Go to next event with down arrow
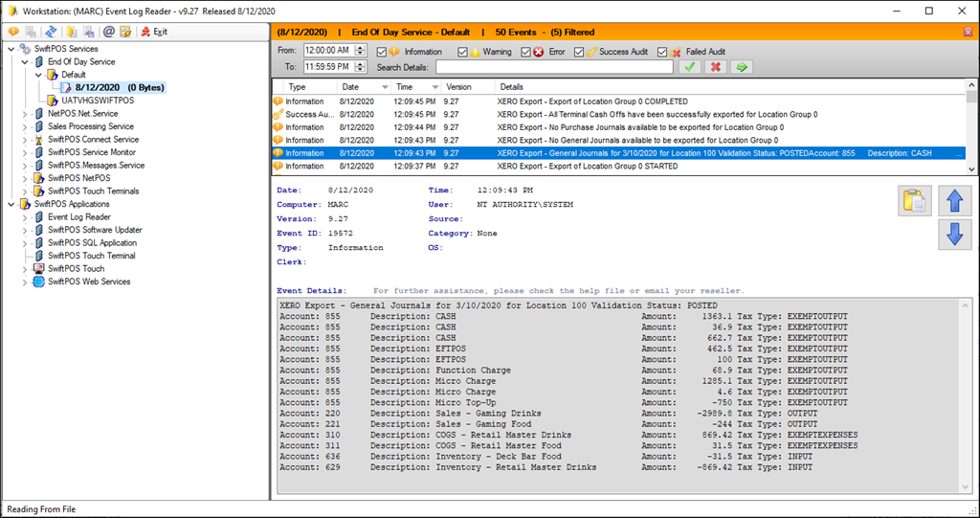Image resolution: width=980 pixels, height=518 pixels. pyautogui.click(x=954, y=236)
